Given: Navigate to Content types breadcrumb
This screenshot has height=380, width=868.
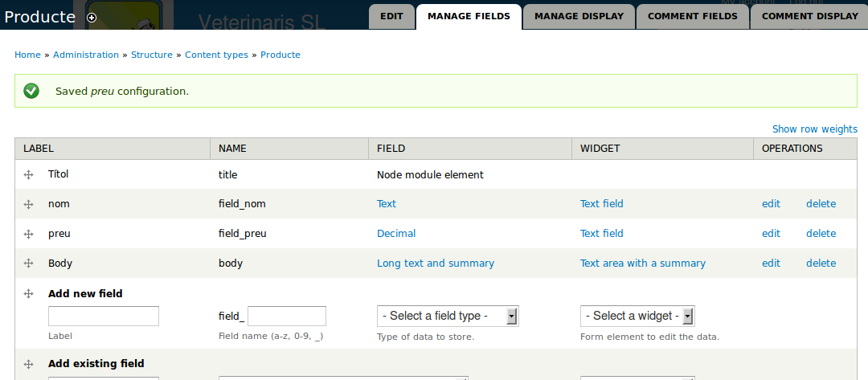Looking at the screenshot, I should click(x=216, y=55).
